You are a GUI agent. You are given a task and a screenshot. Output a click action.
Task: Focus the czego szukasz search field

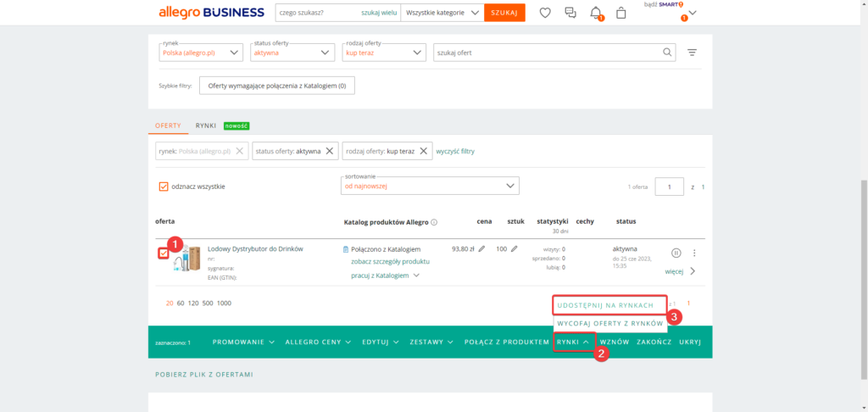click(x=319, y=12)
